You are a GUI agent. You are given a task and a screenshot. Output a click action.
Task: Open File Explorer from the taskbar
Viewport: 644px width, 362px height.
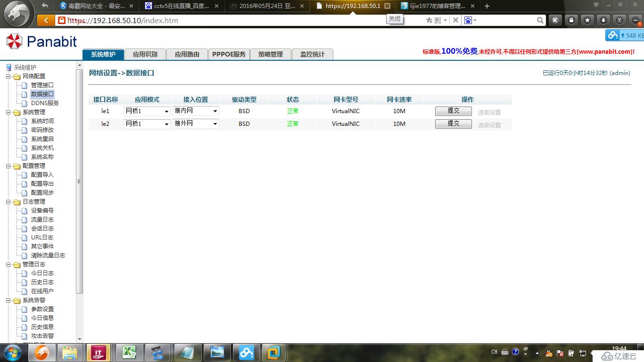(70, 353)
